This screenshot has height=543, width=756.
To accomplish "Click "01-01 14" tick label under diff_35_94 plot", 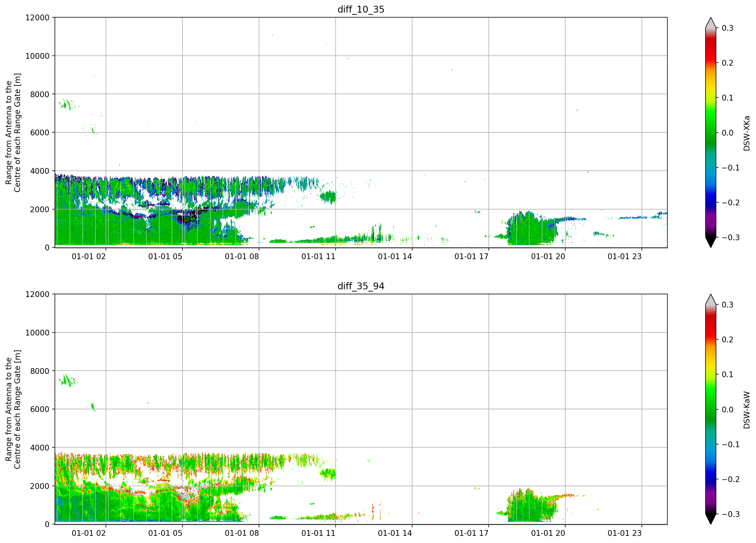I will (x=395, y=533).
